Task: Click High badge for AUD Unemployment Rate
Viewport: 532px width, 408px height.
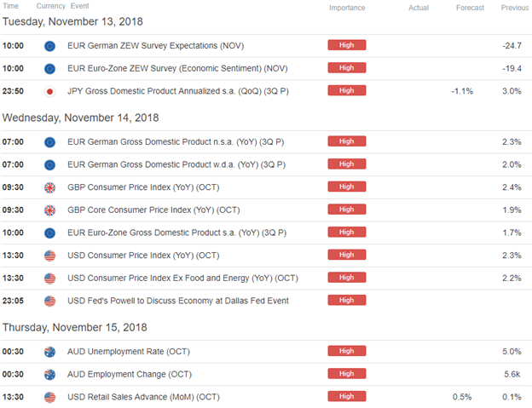Action: tap(347, 351)
